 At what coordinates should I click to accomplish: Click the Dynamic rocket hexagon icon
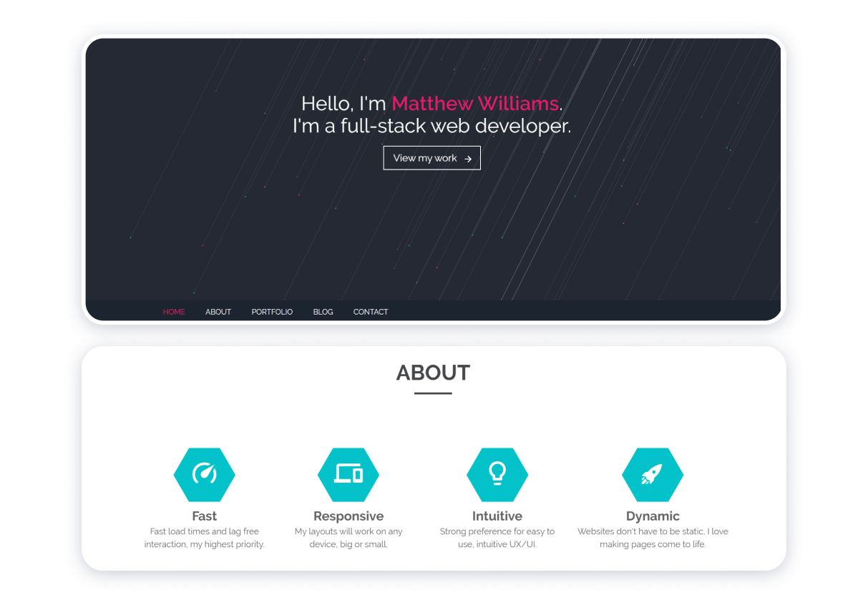coord(653,474)
